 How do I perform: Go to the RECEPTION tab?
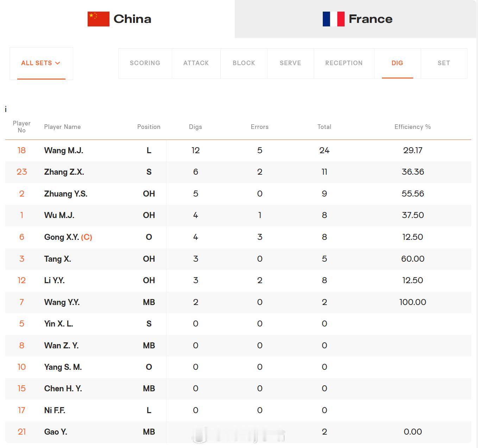344,63
